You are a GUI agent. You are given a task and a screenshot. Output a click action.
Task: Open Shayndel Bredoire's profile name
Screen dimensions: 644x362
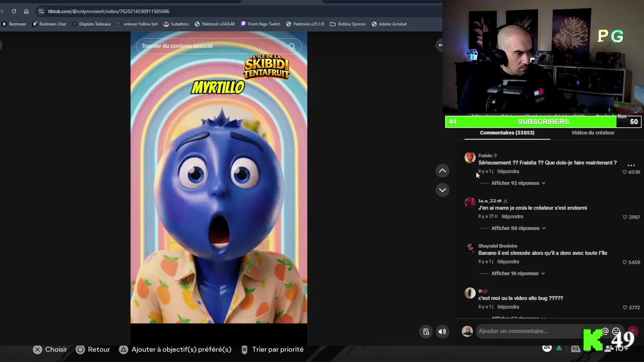498,246
